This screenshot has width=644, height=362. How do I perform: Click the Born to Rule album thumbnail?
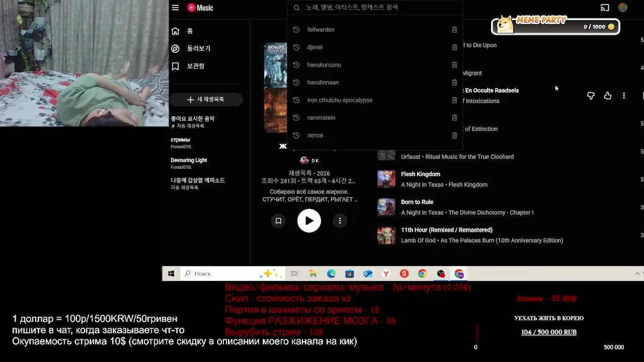point(386,207)
